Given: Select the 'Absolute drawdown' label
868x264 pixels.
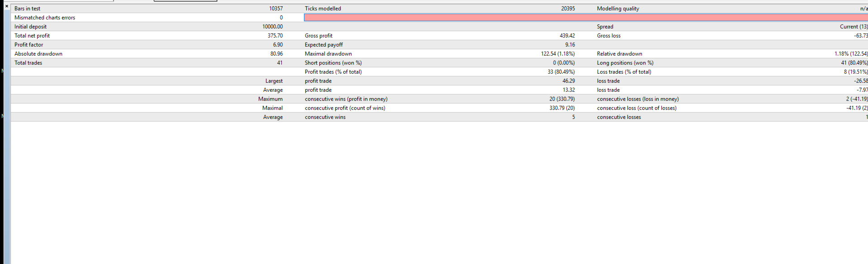Looking at the screenshot, I should tap(38, 54).
